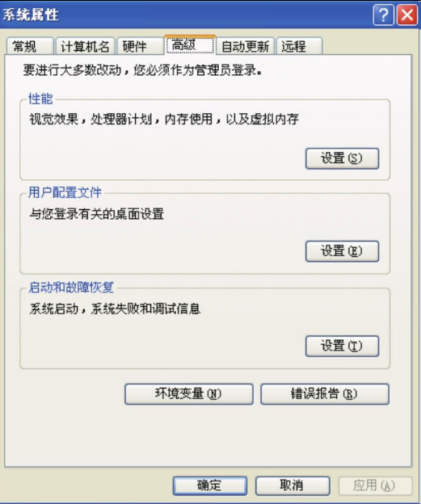421x504 pixels.
Task: Click the 启动和故障恢复 group heading
Action: coord(71,287)
